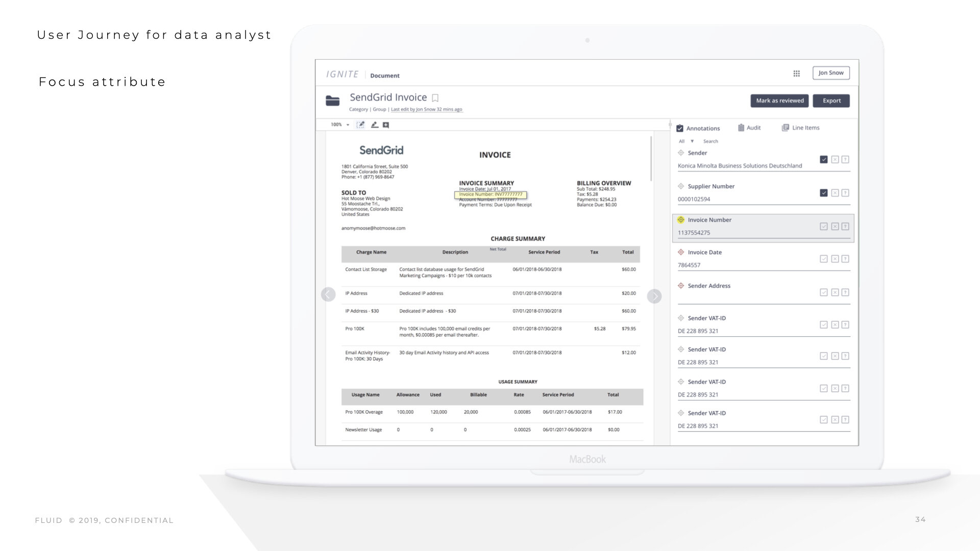Viewport: 980px width, 551px height.
Task: Click the Export button
Action: pyautogui.click(x=831, y=101)
